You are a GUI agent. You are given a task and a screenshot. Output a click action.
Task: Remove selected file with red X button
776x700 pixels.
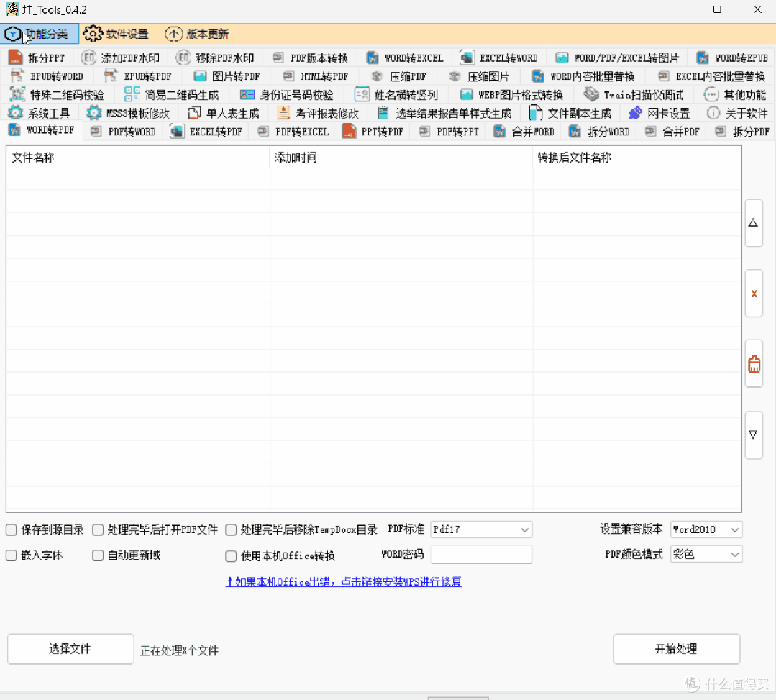click(753, 293)
